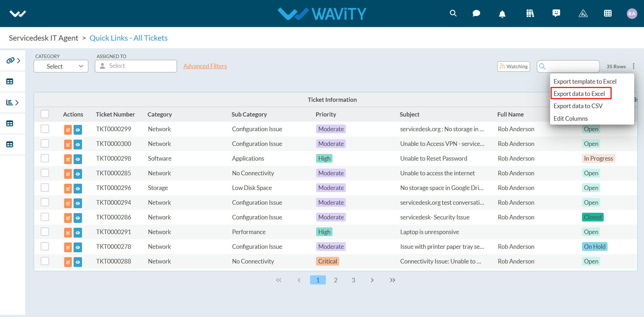The image size is (644, 317).
Task: Click the Watching button
Action: 514,66
